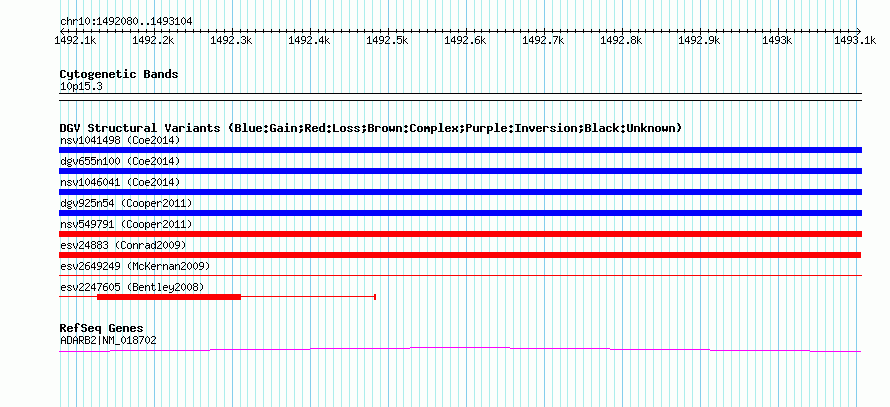Open the nsv549791 (Cooper2011) variant label
This screenshot has height=407, width=890.
126,224
